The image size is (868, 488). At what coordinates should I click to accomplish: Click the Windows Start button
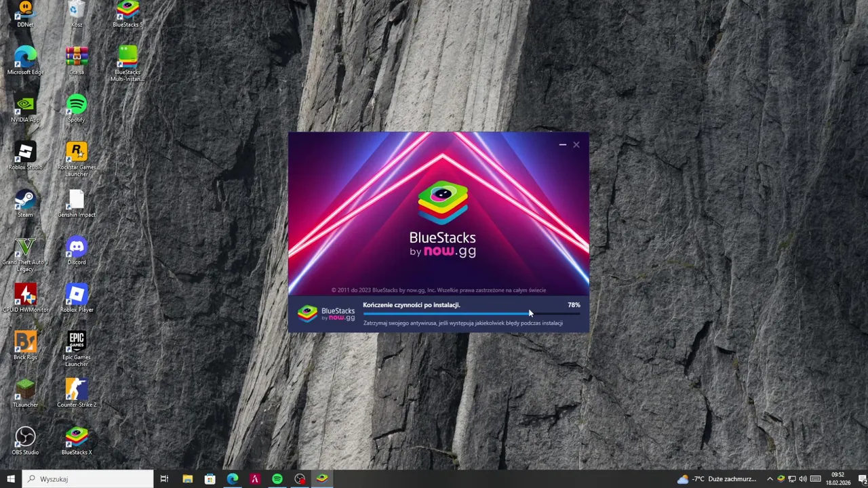[10, 479]
